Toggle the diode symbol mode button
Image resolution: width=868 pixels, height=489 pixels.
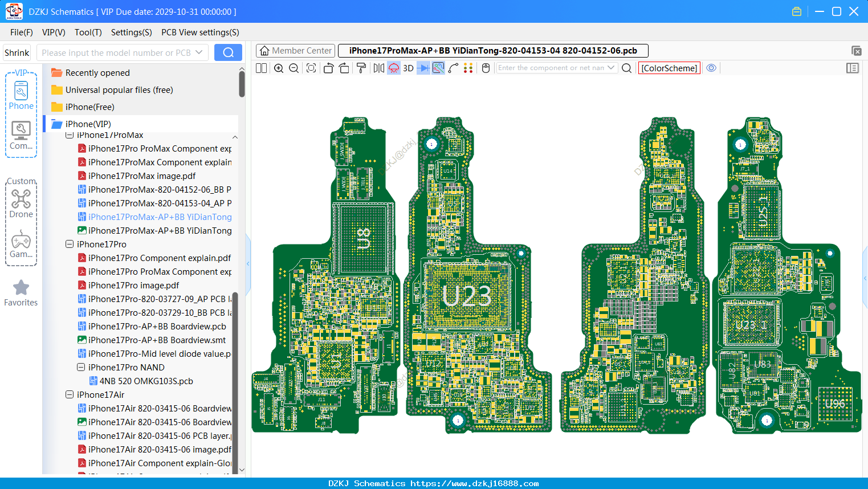click(423, 68)
